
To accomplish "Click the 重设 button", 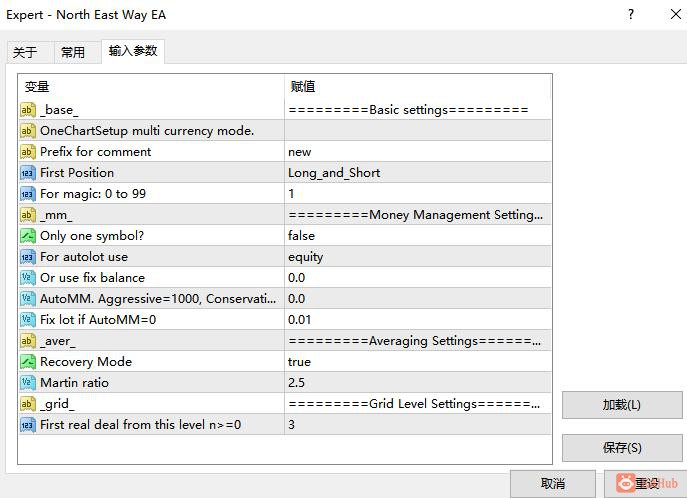I will [x=646, y=484].
